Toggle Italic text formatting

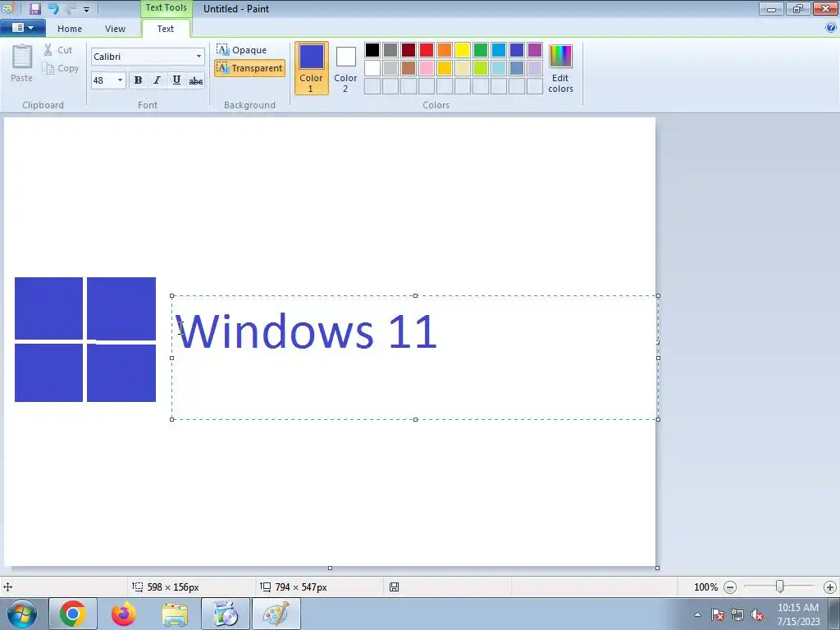click(157, 80)
